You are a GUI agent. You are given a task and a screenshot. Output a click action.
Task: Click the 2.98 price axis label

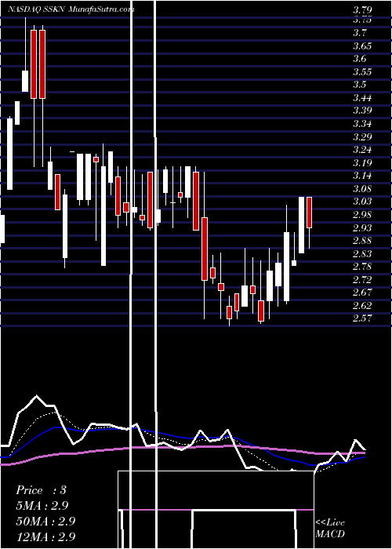pyautogui.click(x=362, y=215)
